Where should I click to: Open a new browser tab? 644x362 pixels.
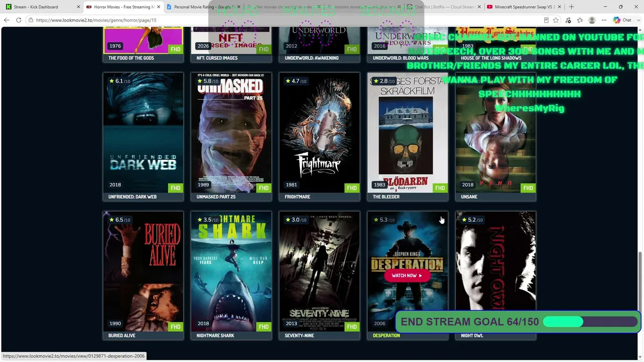[x=571, y=7]
